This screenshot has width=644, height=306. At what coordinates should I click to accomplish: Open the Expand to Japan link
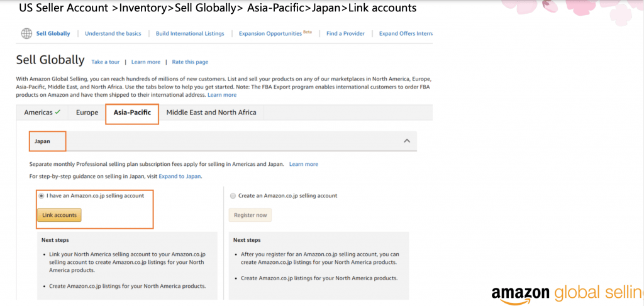point(180,177)
